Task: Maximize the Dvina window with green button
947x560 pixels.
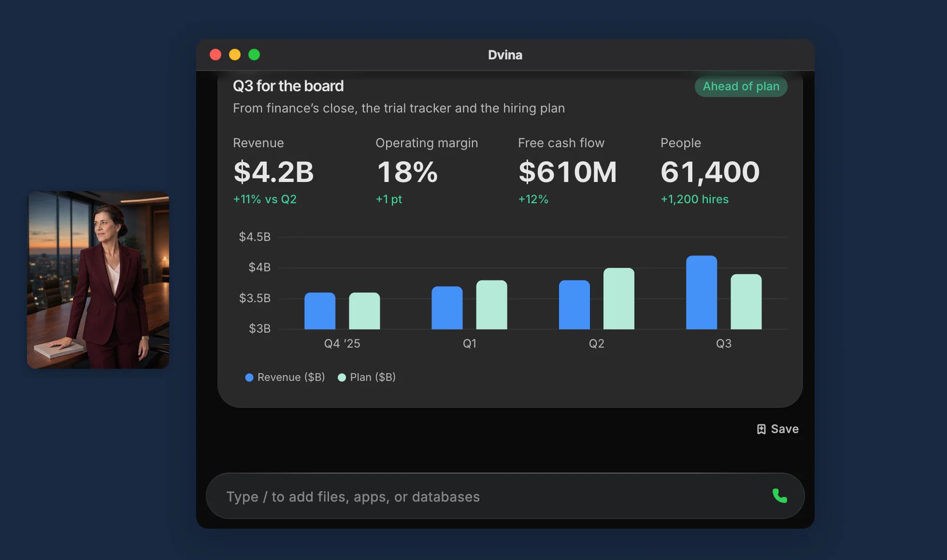Action: pos(254,55)
